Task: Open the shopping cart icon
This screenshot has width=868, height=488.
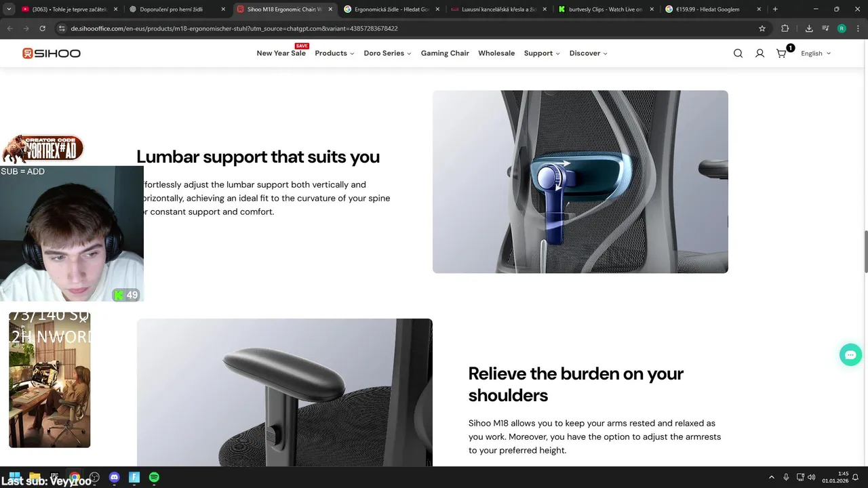Action: [x=782, y=53]
